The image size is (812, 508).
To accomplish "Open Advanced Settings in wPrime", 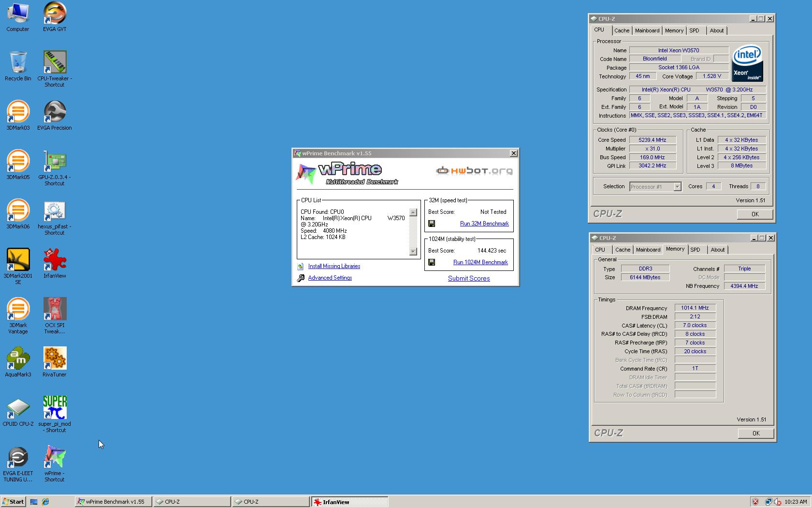I will (x=330, y=278).
